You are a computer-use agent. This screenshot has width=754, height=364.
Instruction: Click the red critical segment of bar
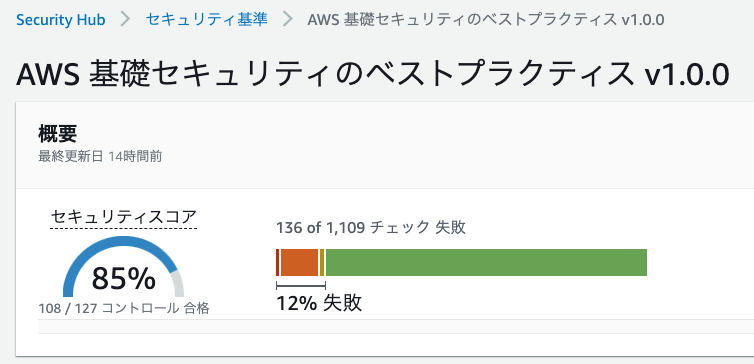pyautogui.click(x=278, y=263)
